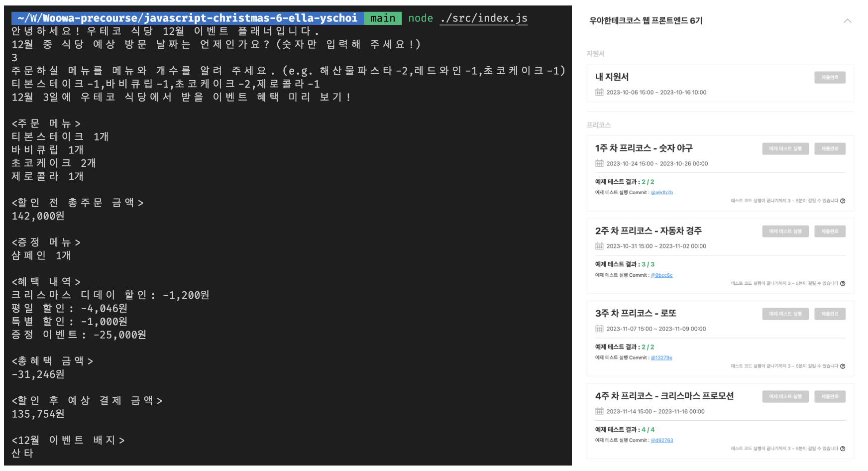The height and width of the screenshot is (471, 868).
Task: Click the 2 / 2 test result in 1주 차
Action: point(648,182)
